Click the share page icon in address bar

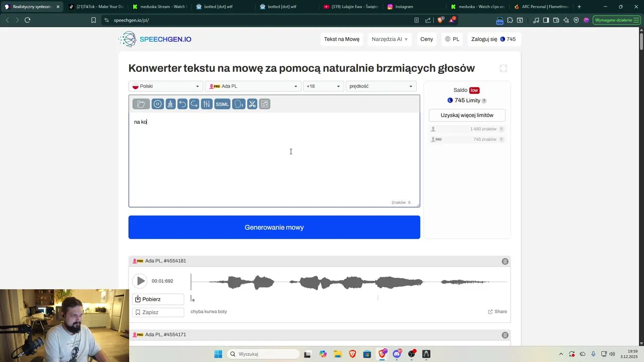tap(428, 20)
